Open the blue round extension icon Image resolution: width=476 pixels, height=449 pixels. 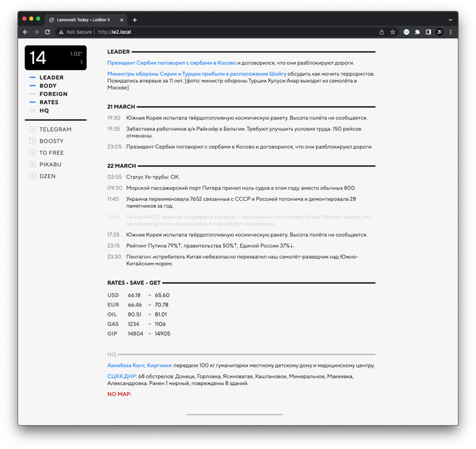(406, 32)
